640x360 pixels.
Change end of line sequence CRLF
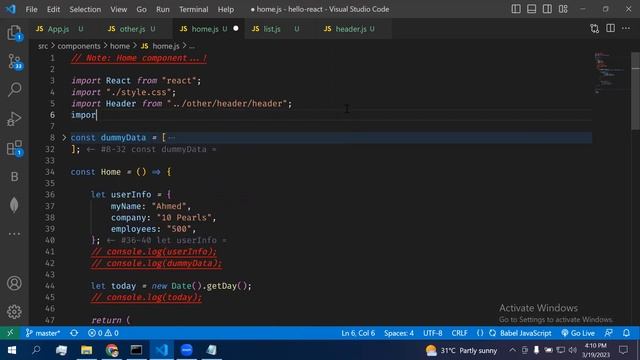coord(459,333)
